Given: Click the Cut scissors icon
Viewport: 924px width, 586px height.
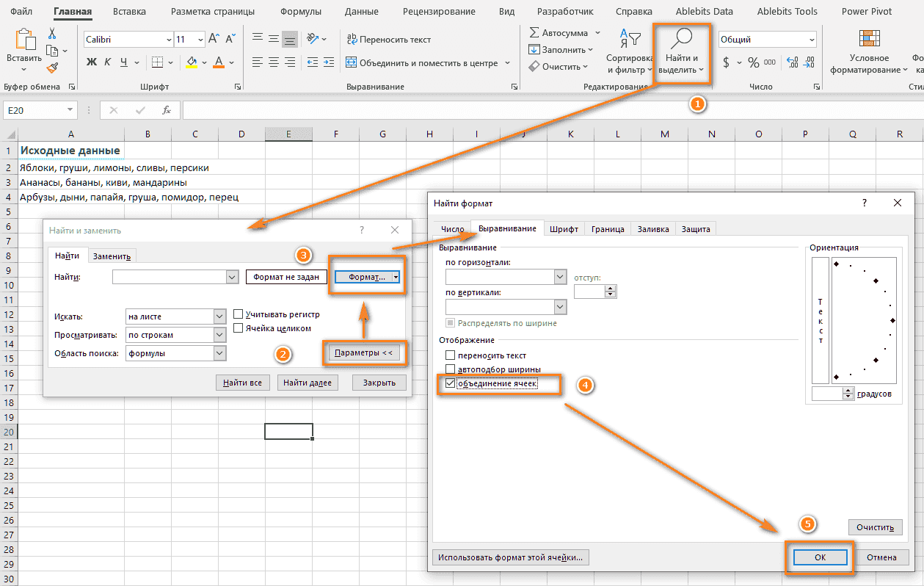Looking at the screenshot, I should click(x=52, y=33).
